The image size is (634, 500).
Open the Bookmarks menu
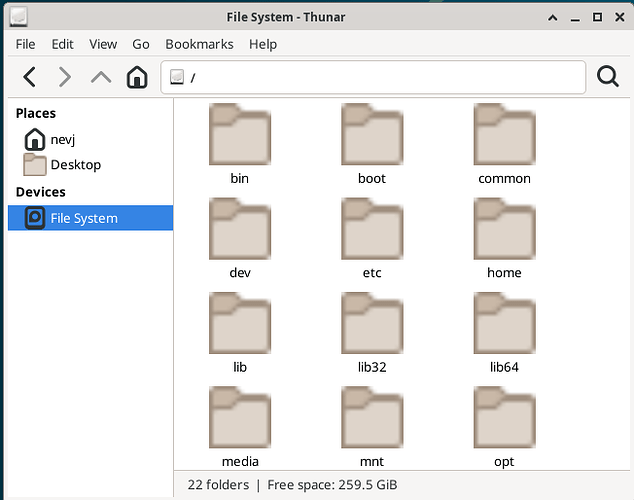(199, 44)
